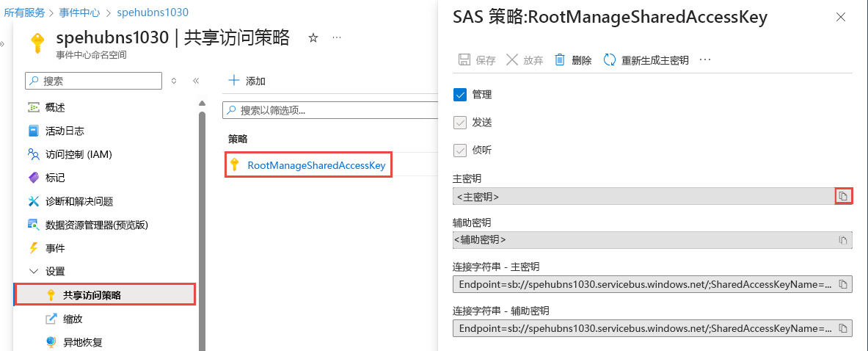Toggle the 侦听 checkbox

coord(461,150)
